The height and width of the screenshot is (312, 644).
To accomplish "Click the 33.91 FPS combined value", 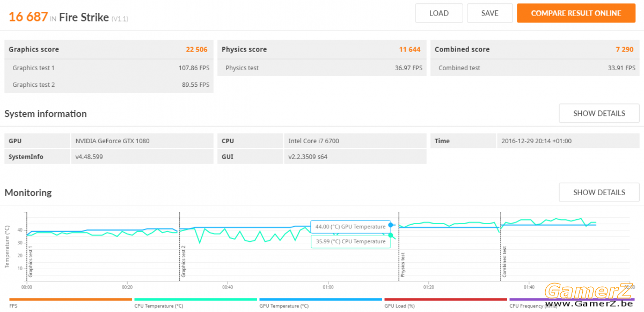I will tap(621, 68).
